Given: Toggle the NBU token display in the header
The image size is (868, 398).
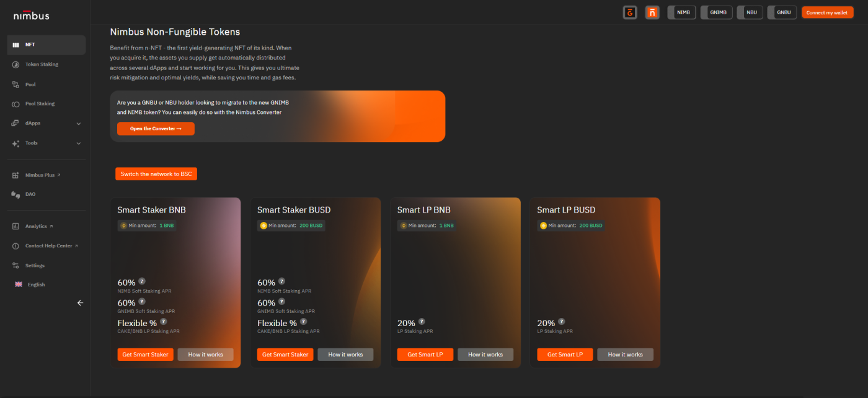Looking at the screenshot, I should pyautogui.click(x=750, y=12).
